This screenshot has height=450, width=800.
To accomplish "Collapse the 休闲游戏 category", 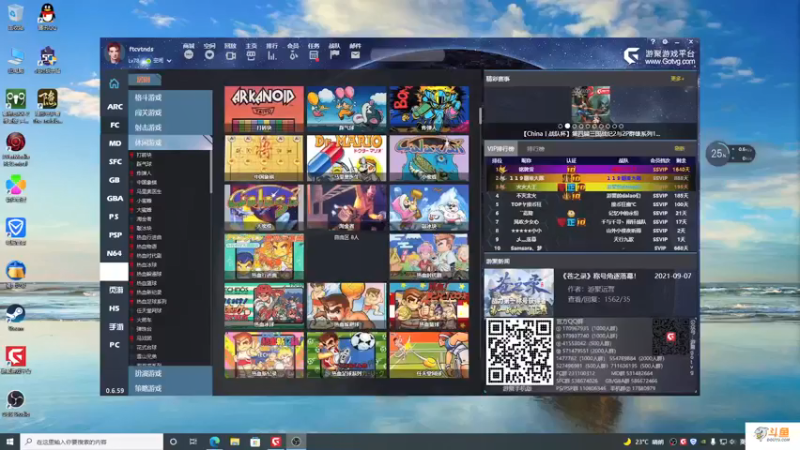I will pyautogui.click(x=170, y=142).
